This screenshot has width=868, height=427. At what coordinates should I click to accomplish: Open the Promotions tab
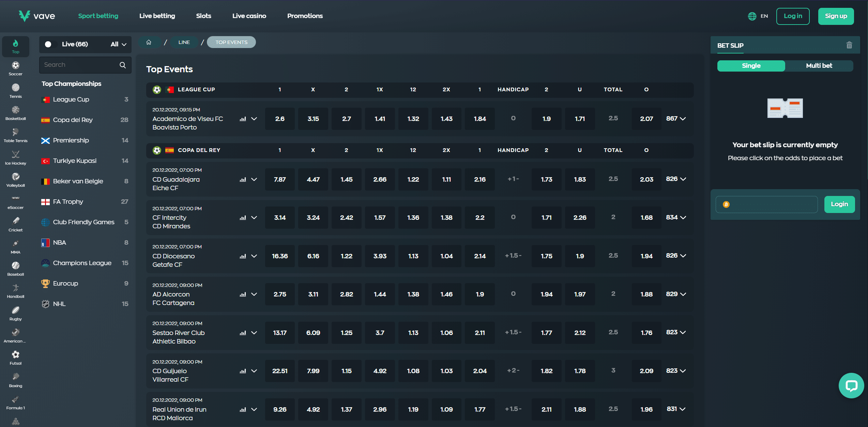(305, 16)
